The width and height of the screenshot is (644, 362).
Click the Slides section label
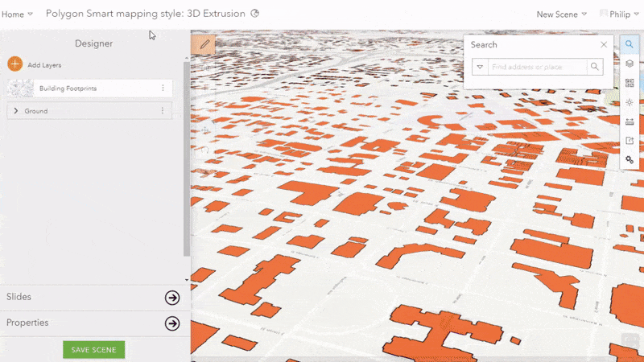click(x=19, y=297)
